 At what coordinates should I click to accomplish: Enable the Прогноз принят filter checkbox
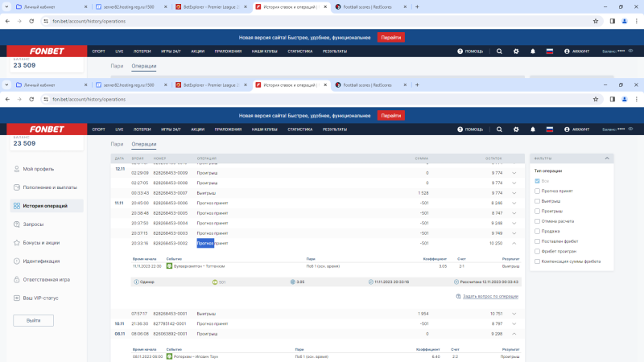pos(537,191)
